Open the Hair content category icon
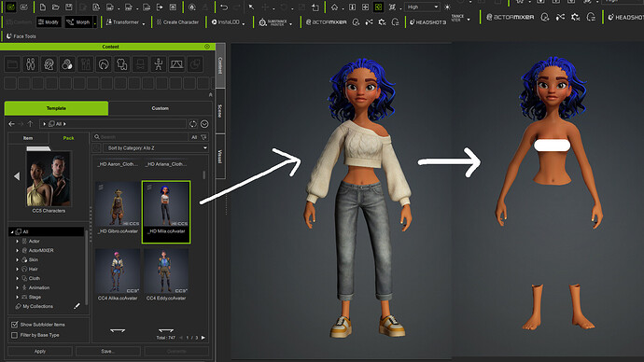Image resolution: width=644 pixels, height=362 pixels. pyautogui.click(x=104, y=64)
